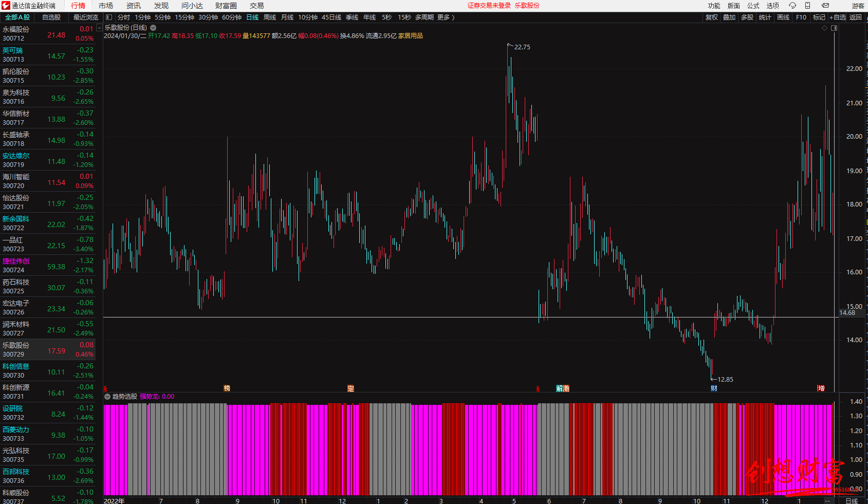Select the 日线 period
868x504 pixels.
(252, 17)
